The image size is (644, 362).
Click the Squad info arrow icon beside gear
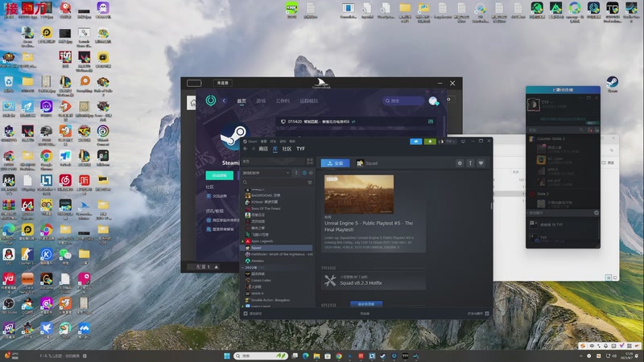470,163
